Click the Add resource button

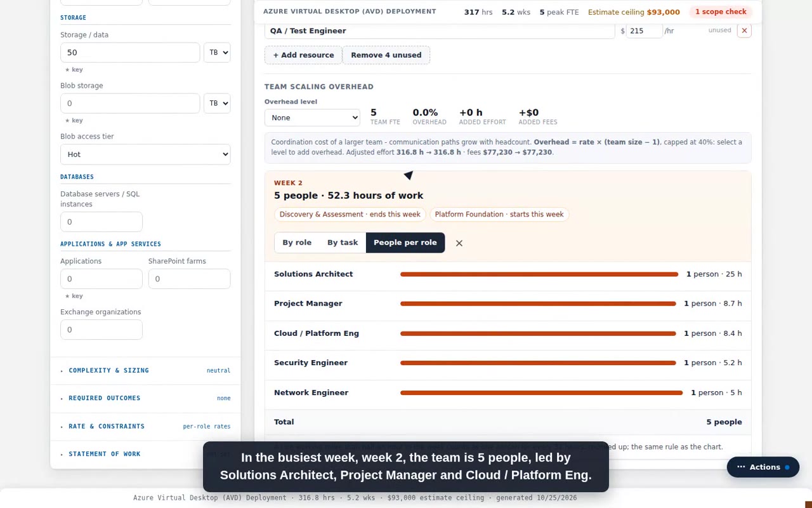[303, 55]
